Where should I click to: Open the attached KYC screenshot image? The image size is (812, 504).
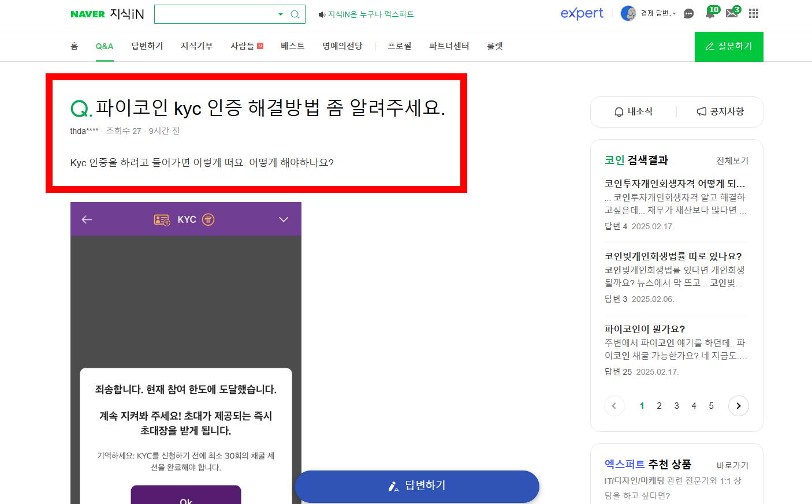point(186,353)
